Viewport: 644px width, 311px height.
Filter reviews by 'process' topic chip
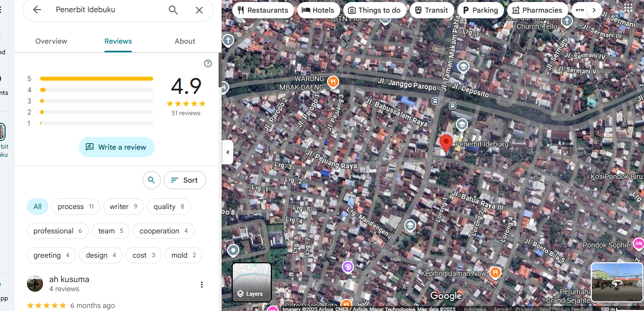pyautogui.click(x=76, y=206)
